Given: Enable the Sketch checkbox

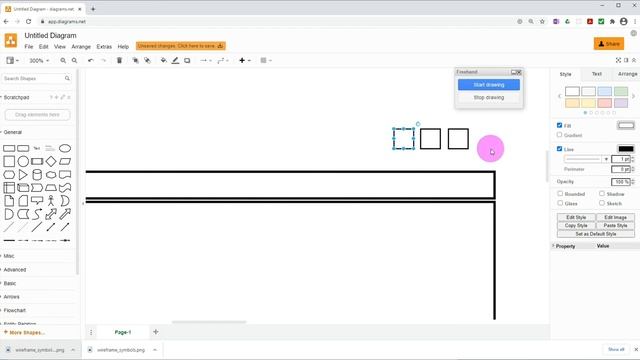Looking at the screenshot, I should (602, 203).
